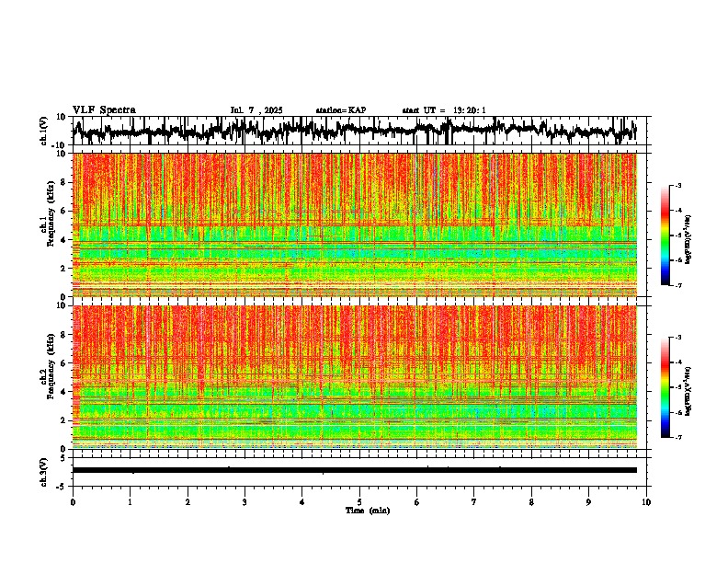Click the "VLF Spectra" plot title
The width and height of the screenshot is (728, 563).
pos(104,110)
